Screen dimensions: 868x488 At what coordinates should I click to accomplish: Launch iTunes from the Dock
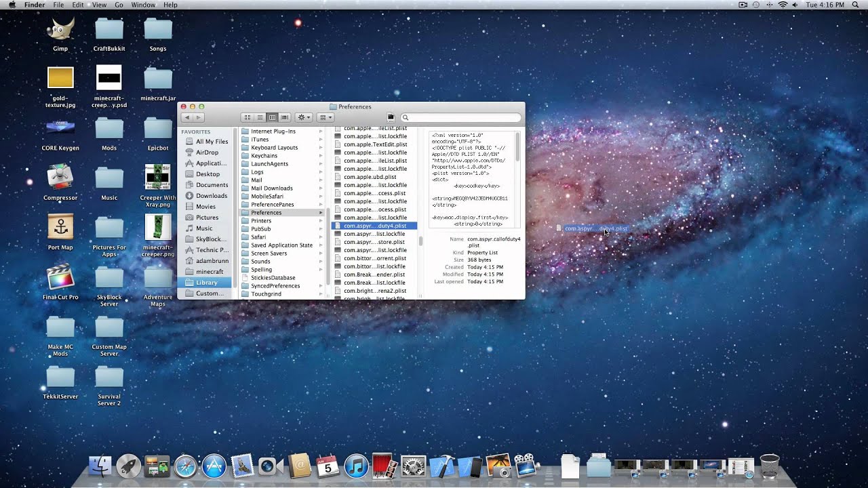point(356,466)
